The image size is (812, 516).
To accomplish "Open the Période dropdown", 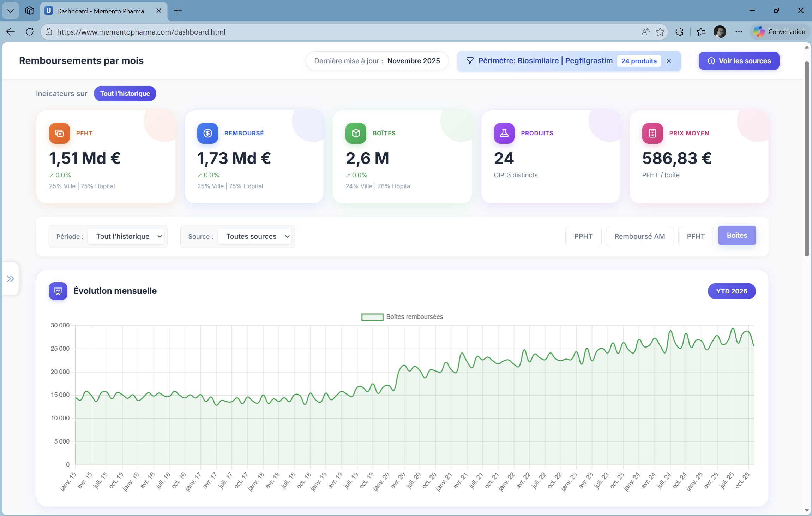I will tap(126, 236).
